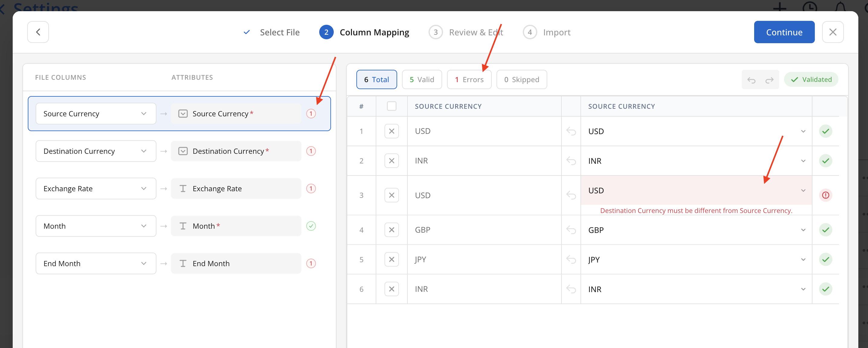
Task: Open row 3 USD source currency dropdown
Action: tap(696, 190)
